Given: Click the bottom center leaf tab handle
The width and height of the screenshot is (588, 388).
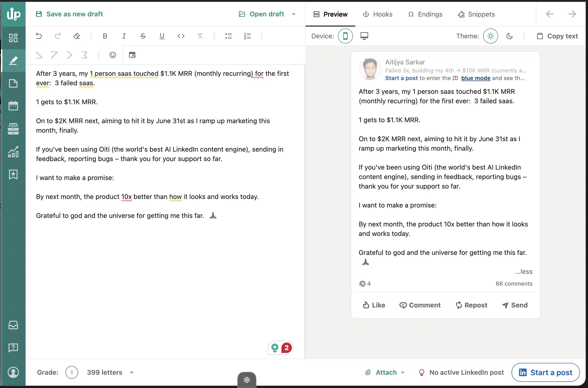Looking at the screenshot, I should 247,379.
